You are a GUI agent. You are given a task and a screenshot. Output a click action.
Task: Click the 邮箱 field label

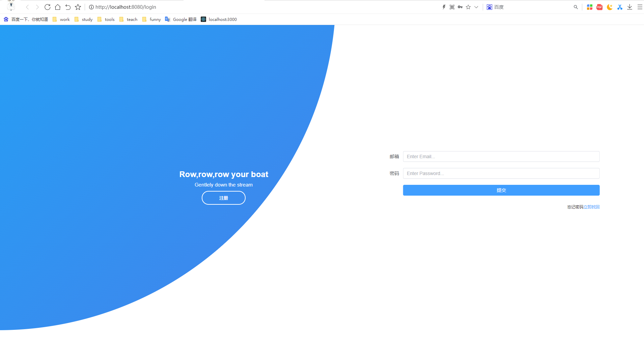(394, 156)
